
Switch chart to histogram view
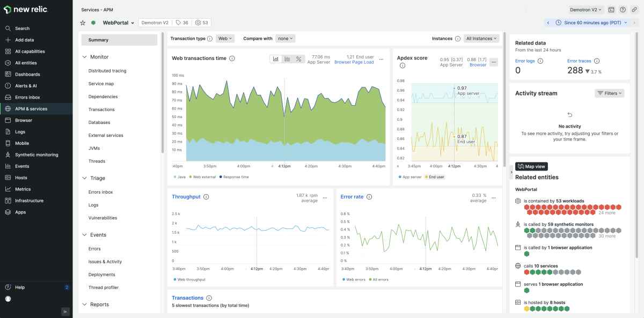tap(287, 59)
